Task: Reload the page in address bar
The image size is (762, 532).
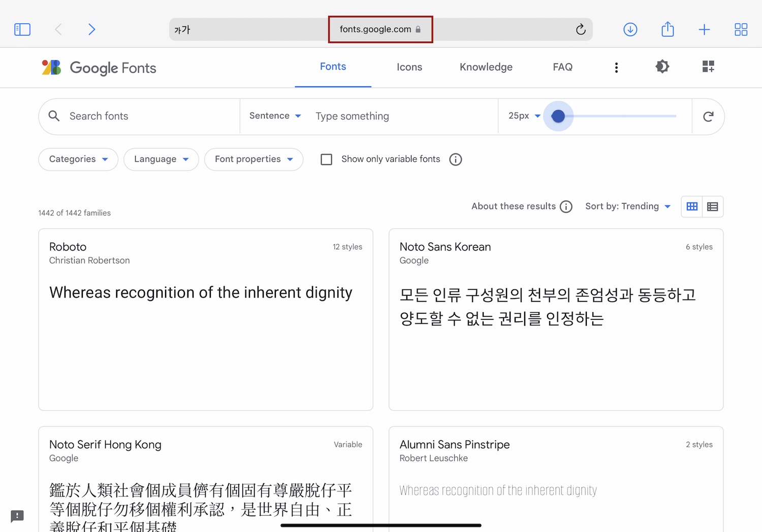Action: tap(581, 29)
